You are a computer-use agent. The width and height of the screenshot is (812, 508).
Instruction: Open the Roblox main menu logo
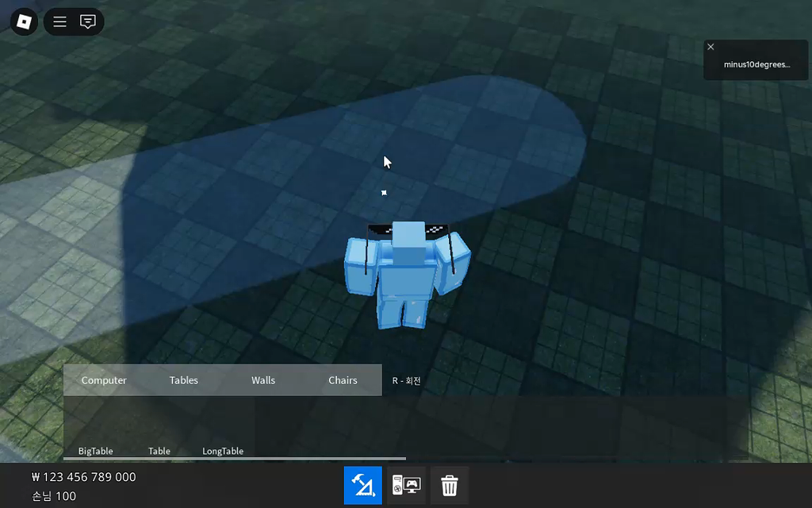click(x=23, y=21)
